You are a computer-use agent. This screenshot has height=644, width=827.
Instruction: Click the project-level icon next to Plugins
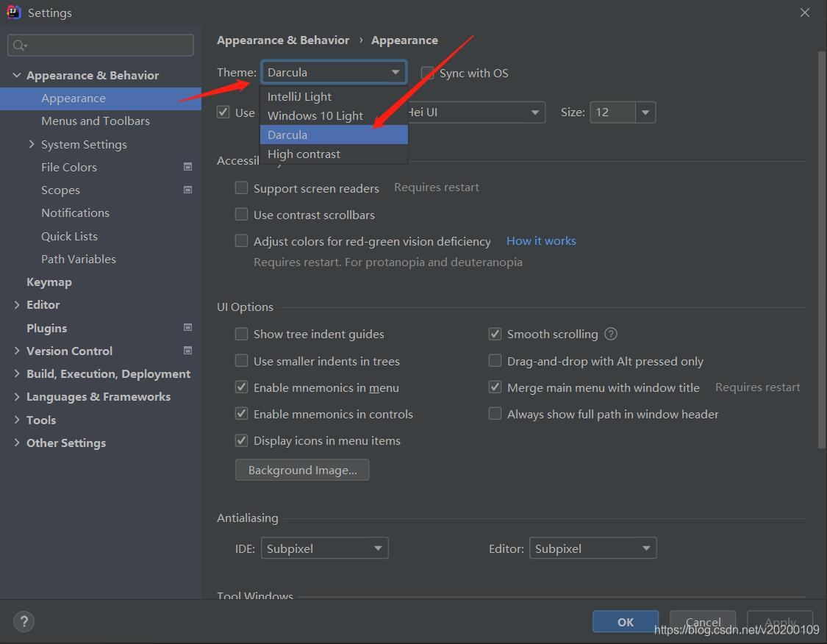pos(187,328)
